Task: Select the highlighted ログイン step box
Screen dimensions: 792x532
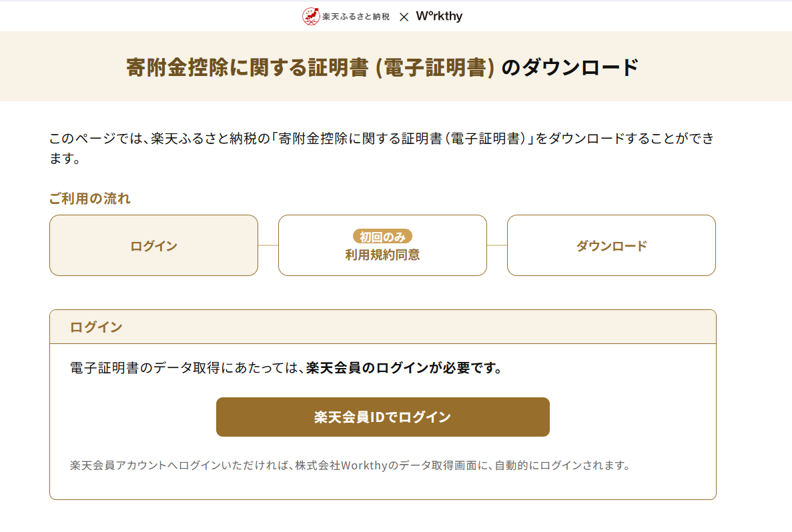Action: [153, 245]
